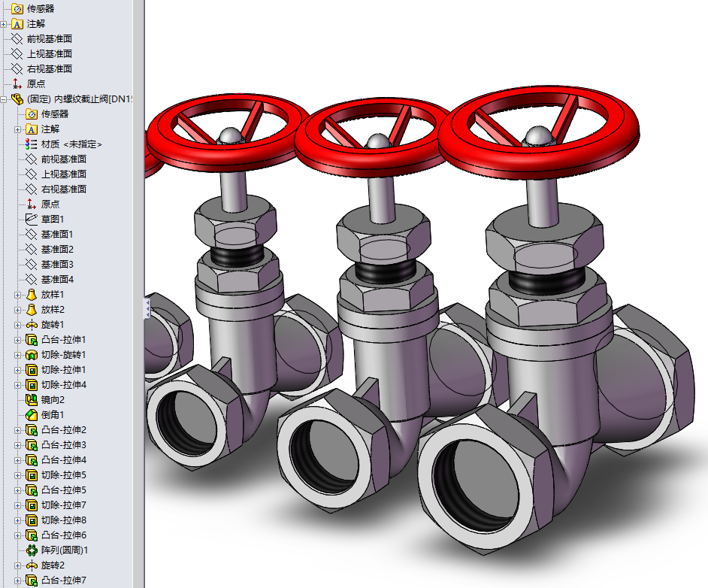
Task: Click the 基准面3 plane icon
Action: [32, 264]
